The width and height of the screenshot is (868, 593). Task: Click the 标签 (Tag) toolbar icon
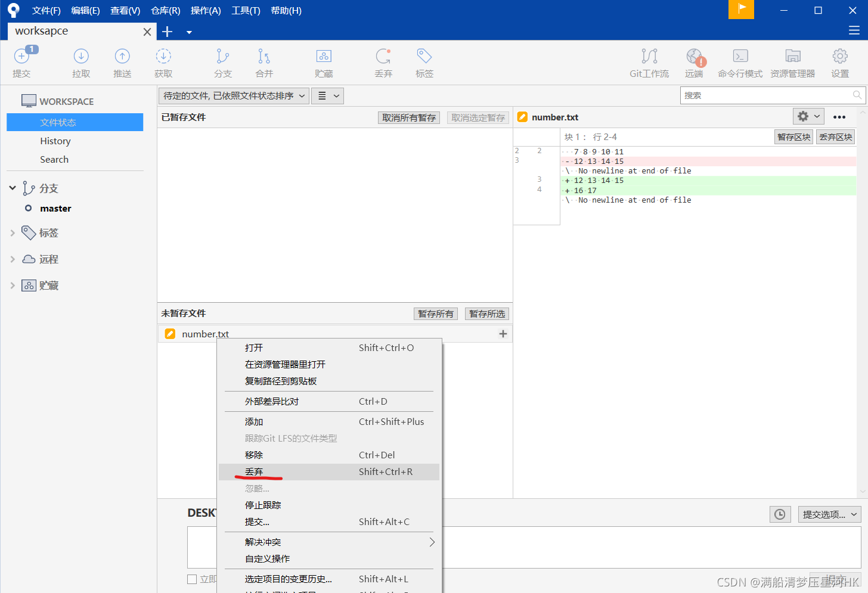point(424,56)
